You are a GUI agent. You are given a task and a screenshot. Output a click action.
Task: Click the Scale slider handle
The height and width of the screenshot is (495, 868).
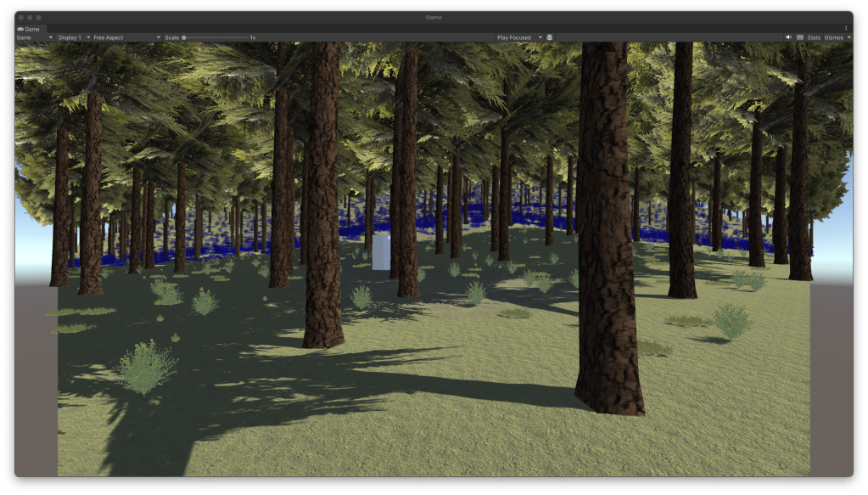[184, 37]
